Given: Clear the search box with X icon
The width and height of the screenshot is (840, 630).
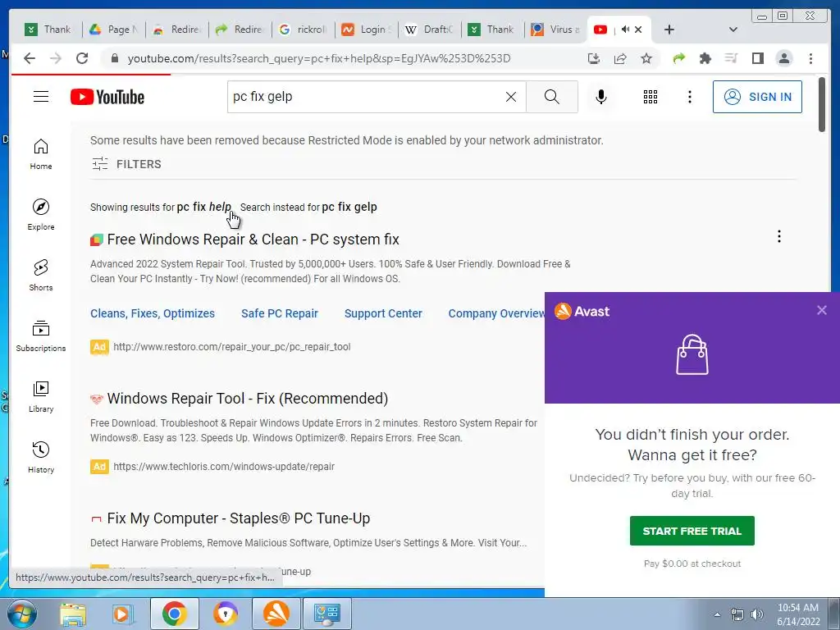Looking at the screenshot, I should point(511,97).
